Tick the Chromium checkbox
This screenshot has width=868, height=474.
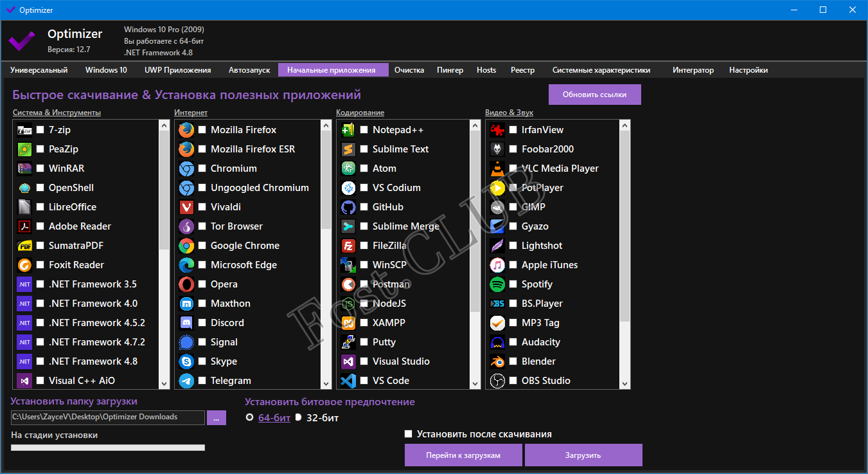202,169
